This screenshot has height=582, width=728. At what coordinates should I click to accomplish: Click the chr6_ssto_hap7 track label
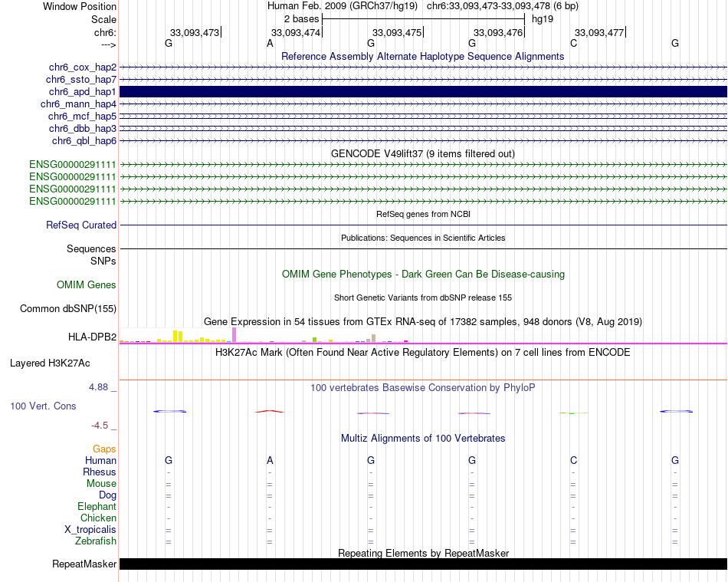click(81, 80)
